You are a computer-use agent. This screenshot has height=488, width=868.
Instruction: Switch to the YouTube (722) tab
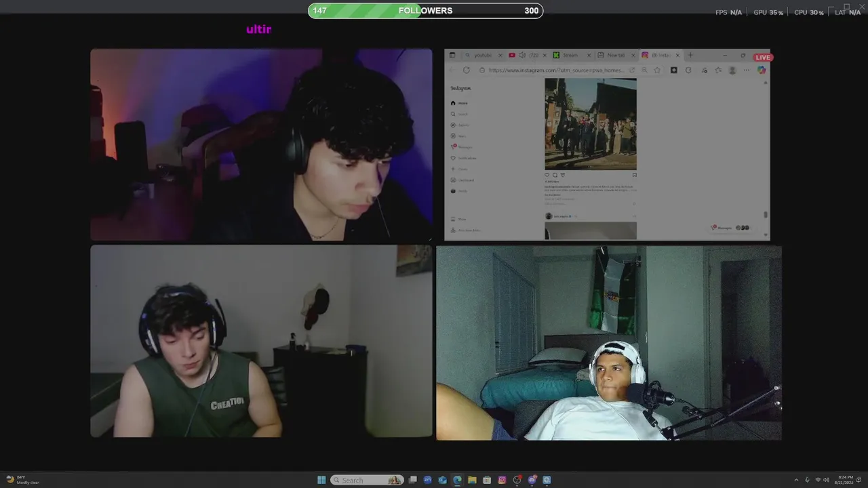point(528,55)
